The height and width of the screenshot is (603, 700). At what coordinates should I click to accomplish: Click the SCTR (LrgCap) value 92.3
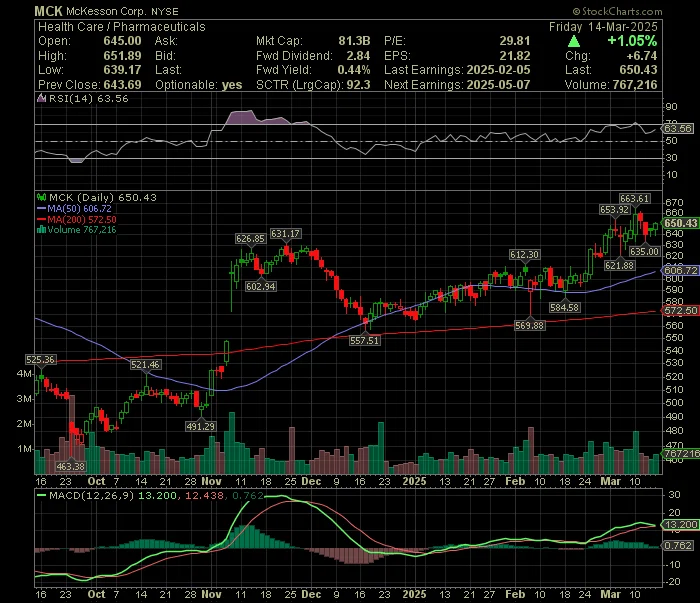click(x=359, y=85)
